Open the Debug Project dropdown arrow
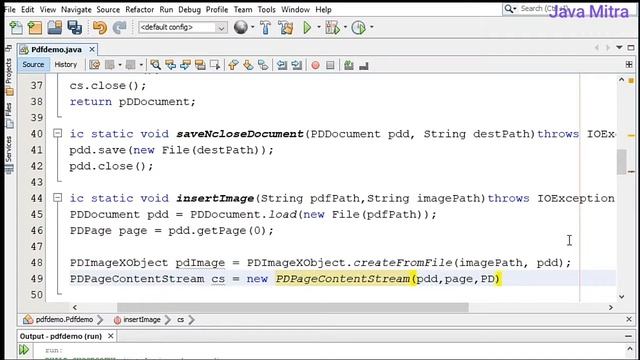The height and width of the screenshot is (360, 640). click(345, 27)
